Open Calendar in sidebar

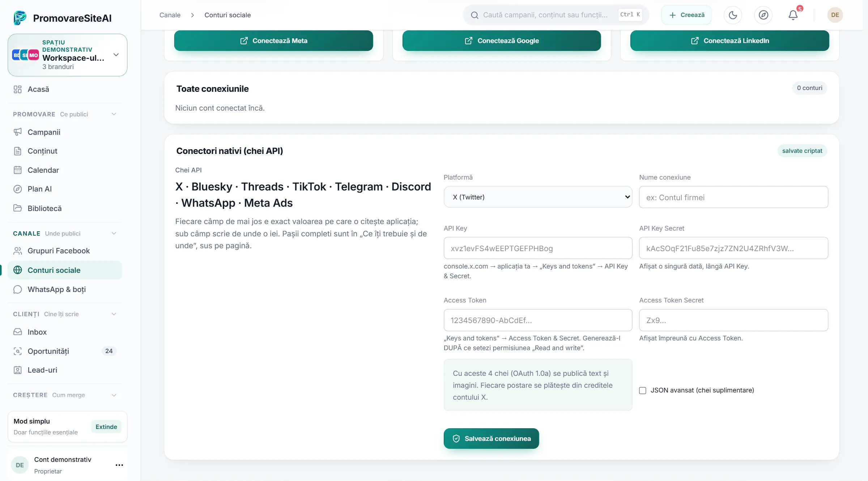[x=65, y=170]
